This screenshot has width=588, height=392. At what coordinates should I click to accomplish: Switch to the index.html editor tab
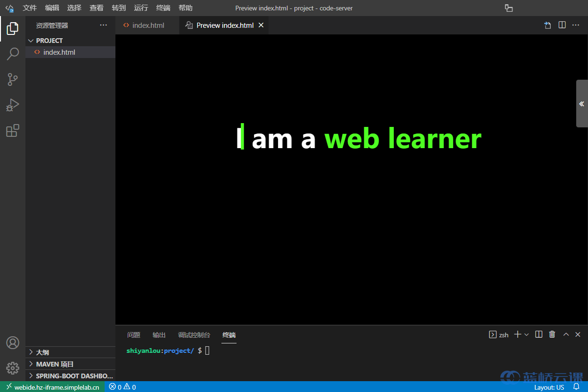148,25
